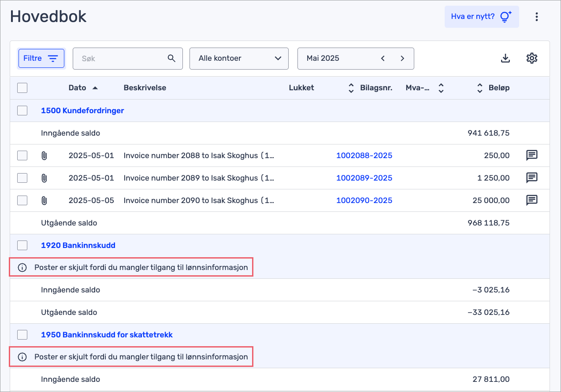The width and height of the screenshot is (561, 392).
Task: Click info icon under 1920 Bankinnskudd
Action: click(x=22, y=267)
